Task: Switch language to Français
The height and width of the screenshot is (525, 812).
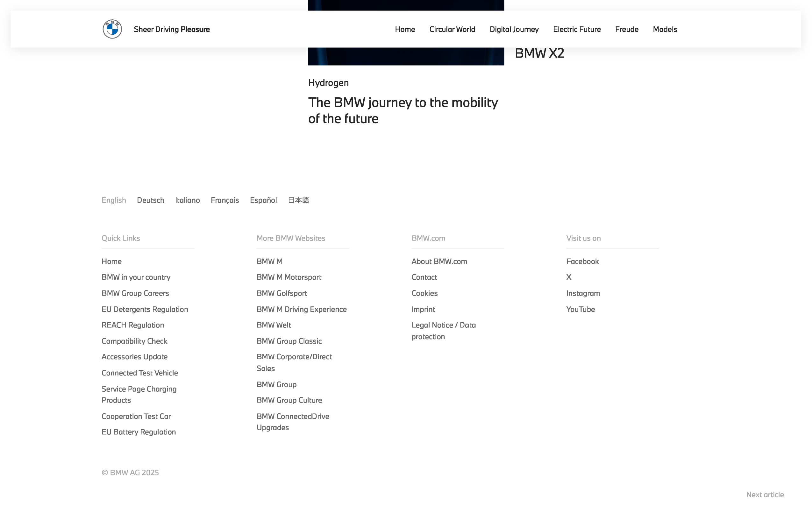Action: point(225,200)
